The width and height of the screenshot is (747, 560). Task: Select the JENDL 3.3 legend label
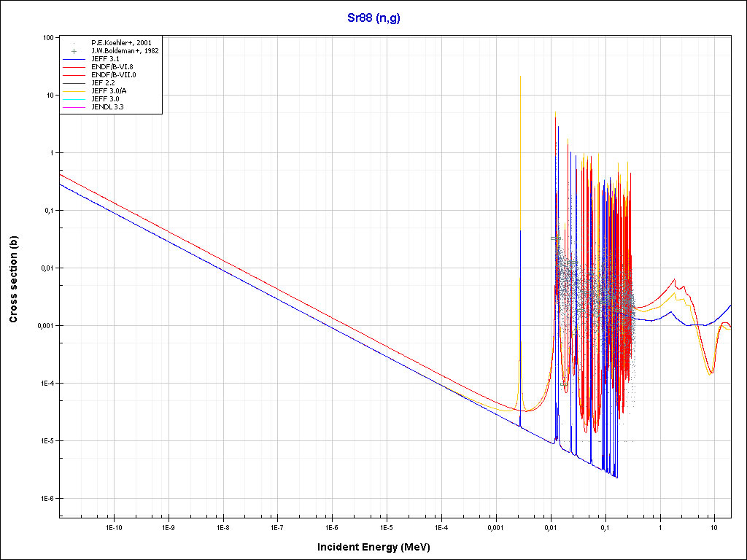coord(108,107)
